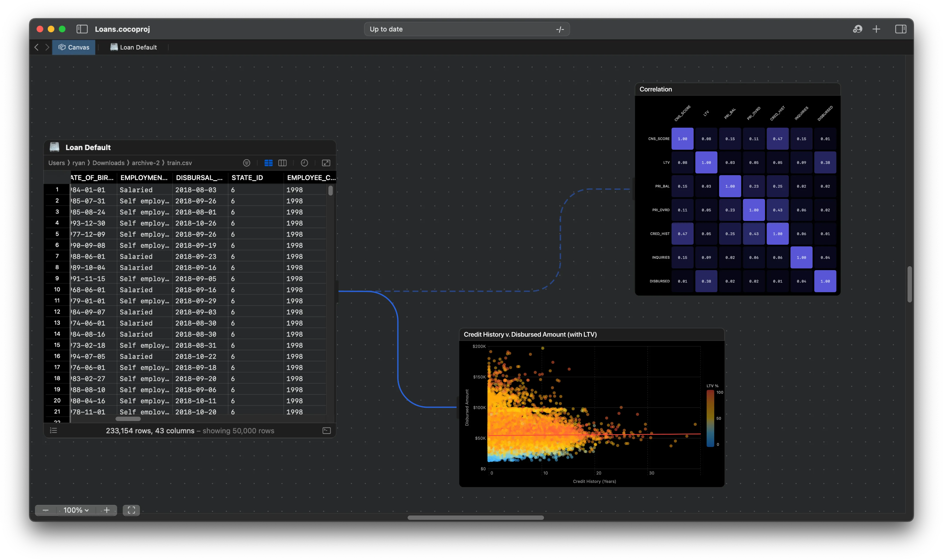
Task: Switch to the Loan Default tab
Action: [x=134, y=47]
